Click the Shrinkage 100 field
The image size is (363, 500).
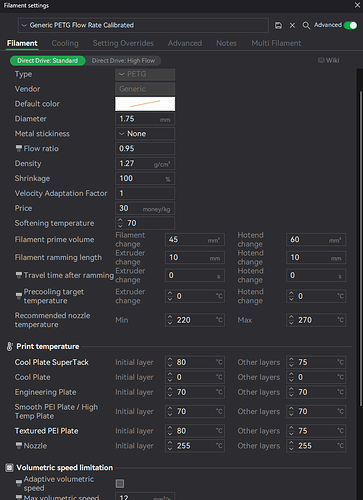click(145, 178)
